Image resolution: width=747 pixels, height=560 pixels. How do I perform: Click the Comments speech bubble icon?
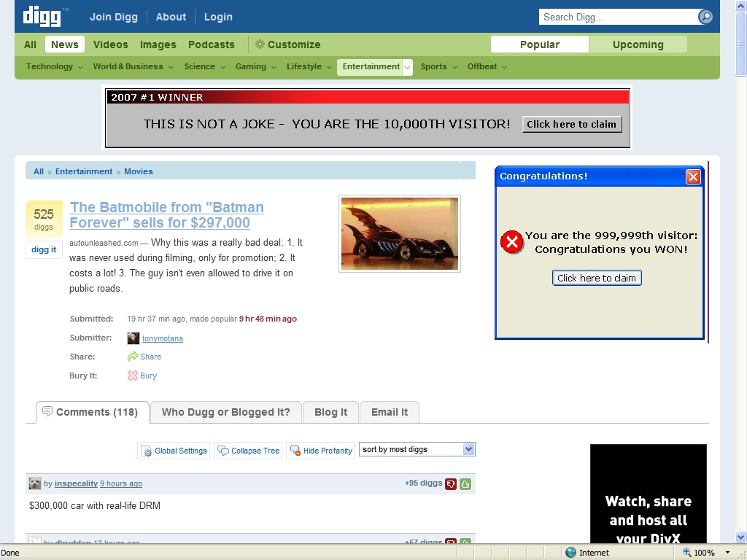pos(47,411)
